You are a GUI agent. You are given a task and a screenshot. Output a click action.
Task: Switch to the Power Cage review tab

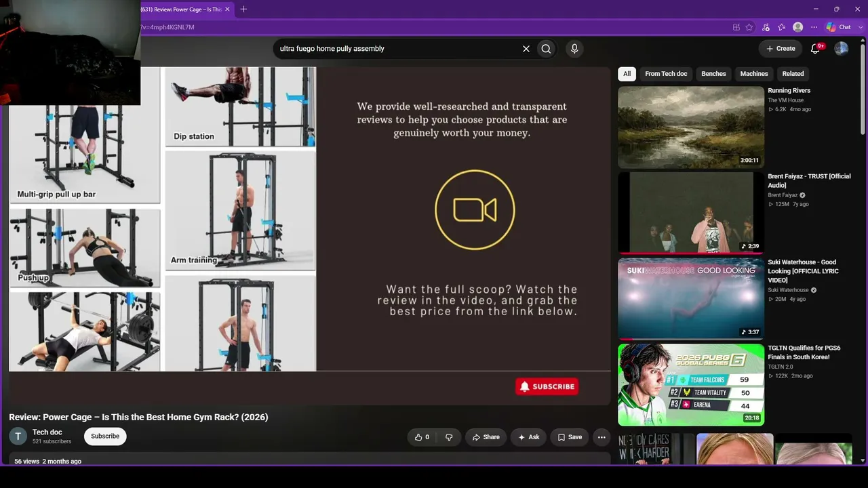coord(180,9)
